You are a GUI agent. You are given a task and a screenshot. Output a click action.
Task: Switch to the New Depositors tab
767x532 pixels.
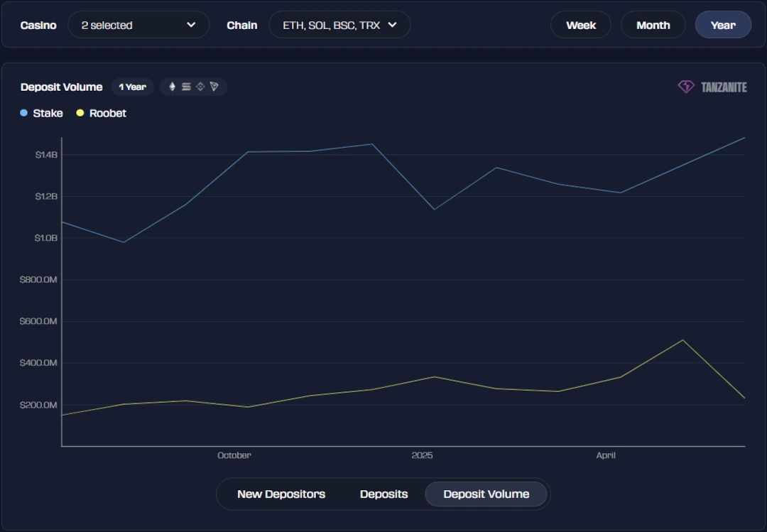tap(282, 494)
